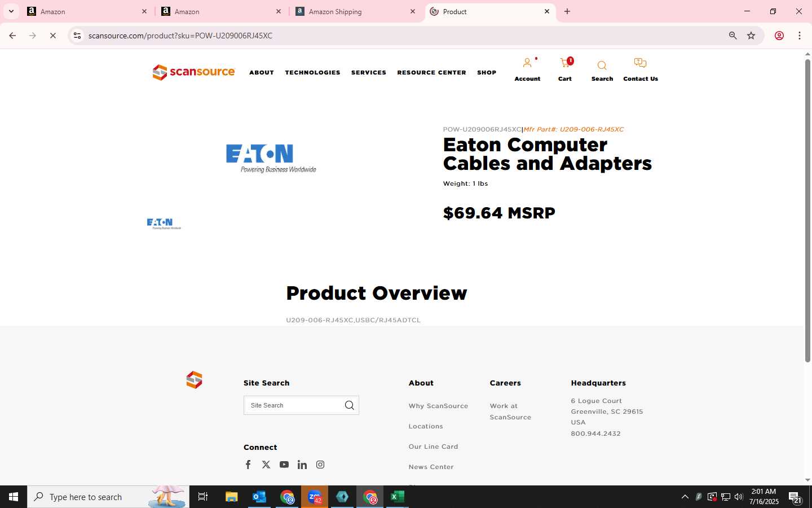Stop page loading in browser toolbar
Image resolution: width=812 pixels, height=508 pixels.
[x=53, y=36]
